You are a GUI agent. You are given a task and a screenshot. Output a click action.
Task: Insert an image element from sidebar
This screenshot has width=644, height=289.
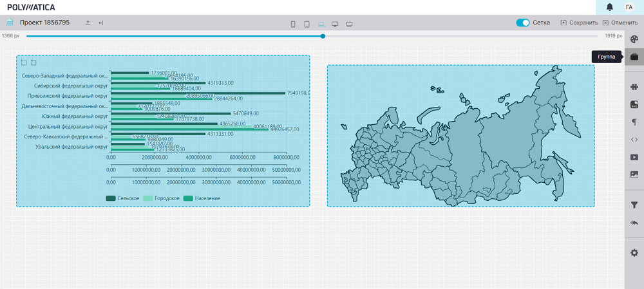634,174
